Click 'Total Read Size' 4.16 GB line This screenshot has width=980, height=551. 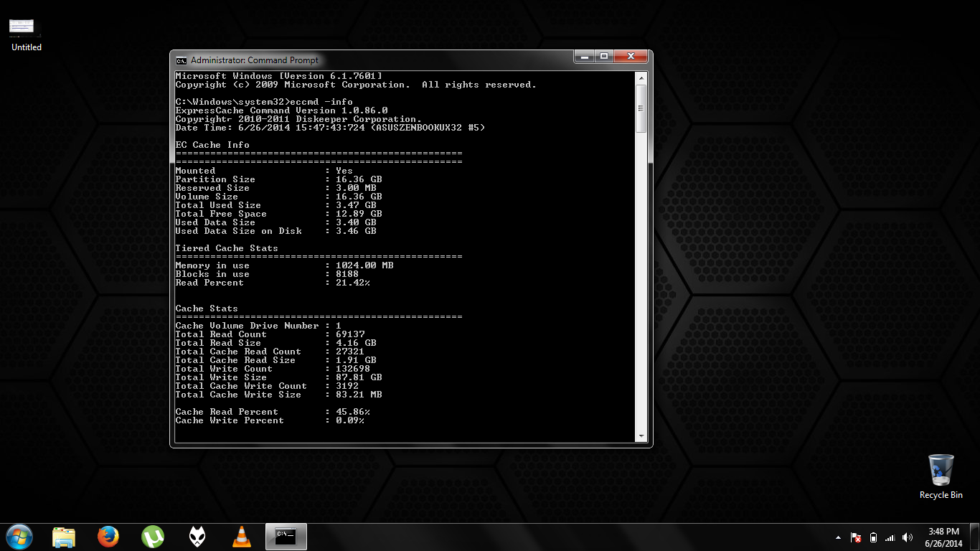coord(275,343)
